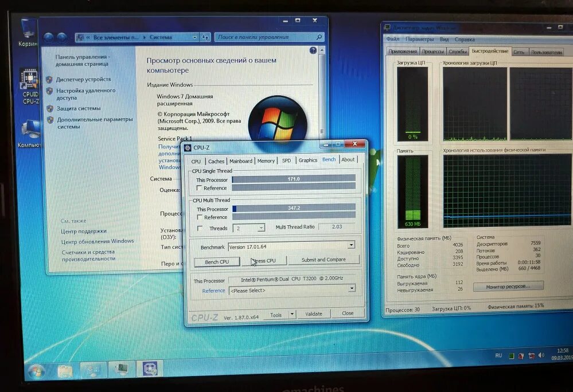Open the address bar history dropdown
Screen dimensions: 573x392
click(194, 37)
